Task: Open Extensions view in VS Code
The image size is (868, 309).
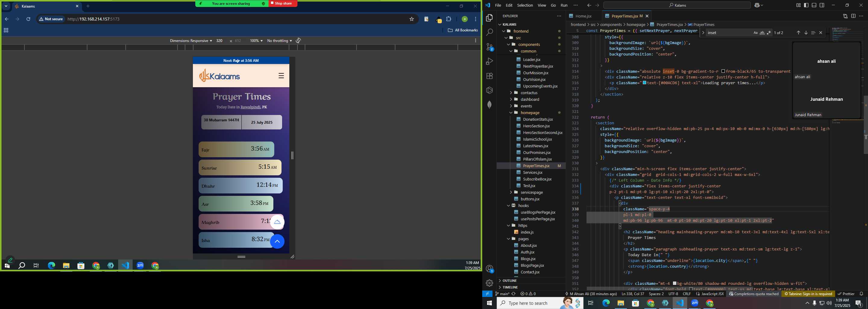Action: click(x=489, y=76)
